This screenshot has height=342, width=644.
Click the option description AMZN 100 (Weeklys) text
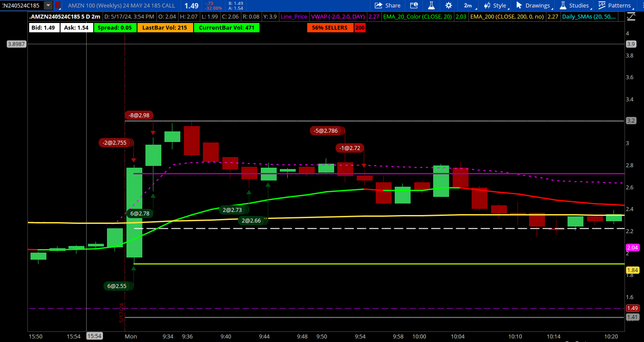point(122,5)
